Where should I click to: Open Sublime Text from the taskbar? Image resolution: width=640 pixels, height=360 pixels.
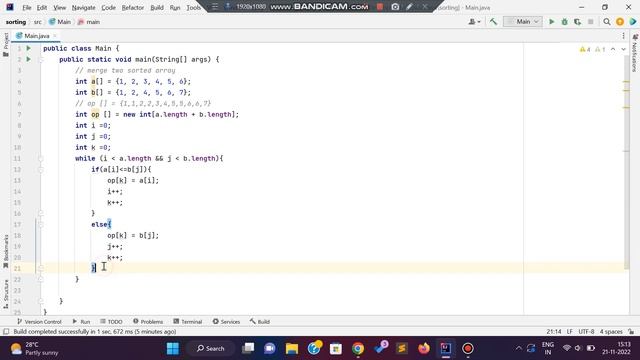pyautogui.click(x=402, y=349)
